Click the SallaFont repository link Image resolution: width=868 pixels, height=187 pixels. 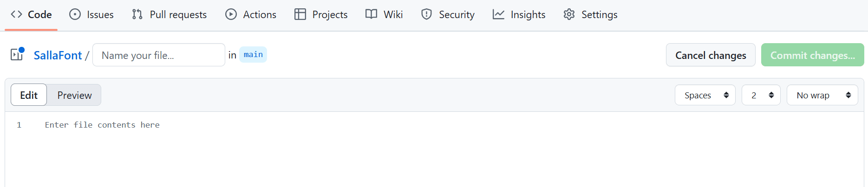[x=58, y=55]
